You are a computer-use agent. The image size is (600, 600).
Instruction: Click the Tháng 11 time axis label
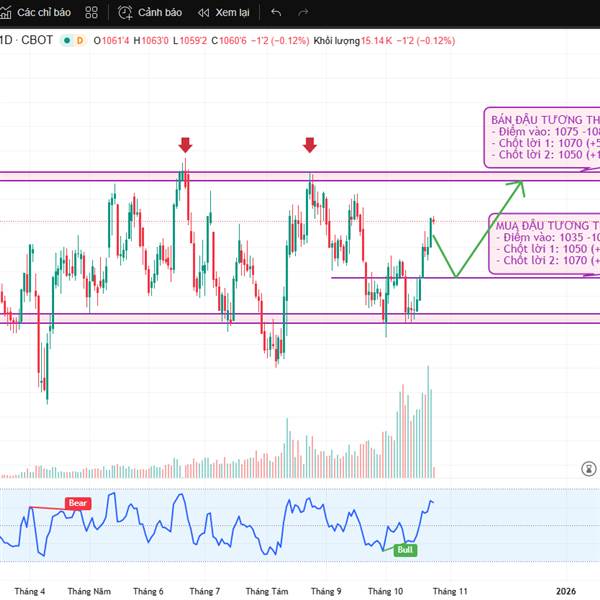click(450, 591)
